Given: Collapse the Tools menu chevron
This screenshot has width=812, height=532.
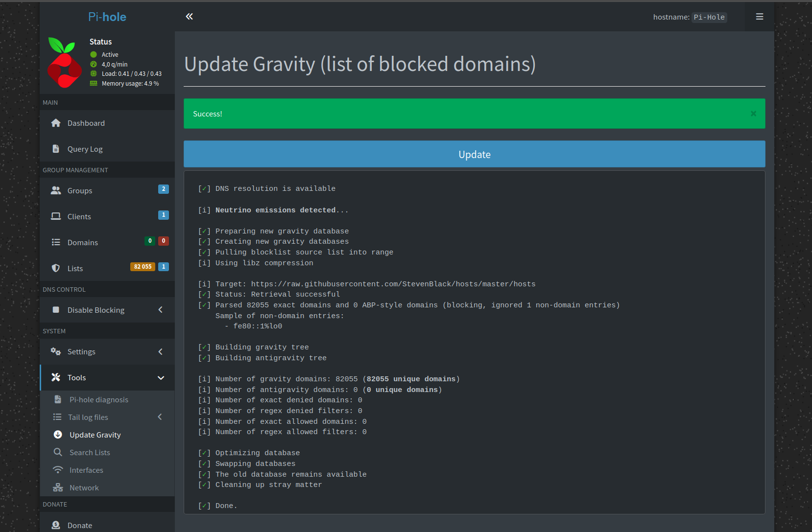Looking at the screenshot, I should point(161,378).
